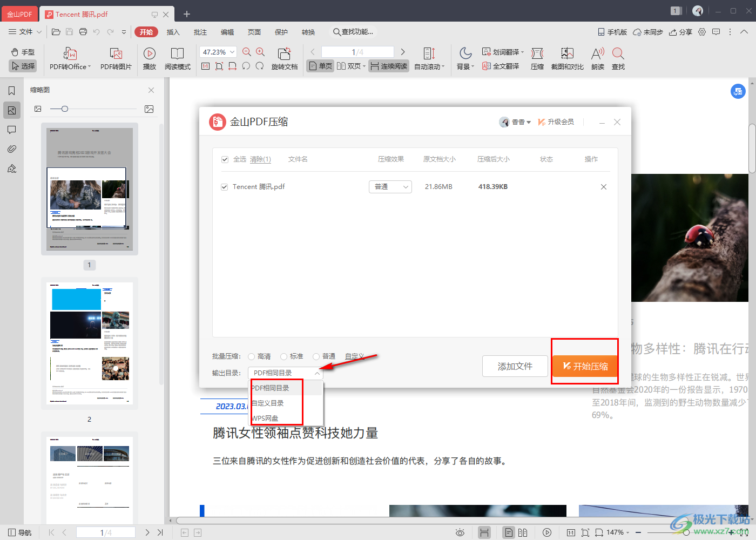Select page 2 thumbnail
The height and width of the screenshot is (540, 756).
point(90,343)
